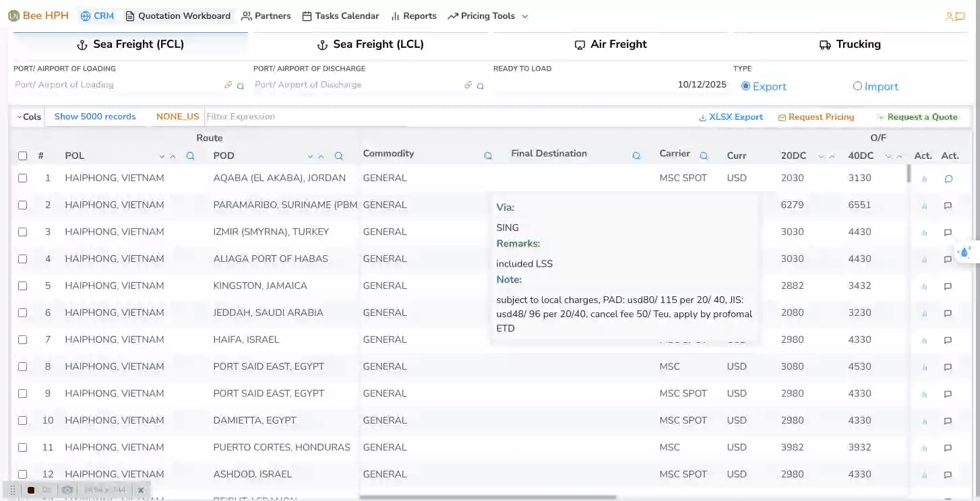This screenshot has width=980, height=501.
Task: Click the search icon beside Carrier header
Action: tap(704, 156)
